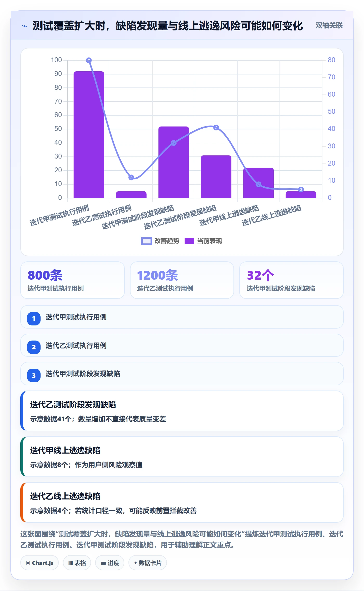This screenshot has width=364, height=591.
Task: Click the 表格 tag
Action: click(77, 563)
